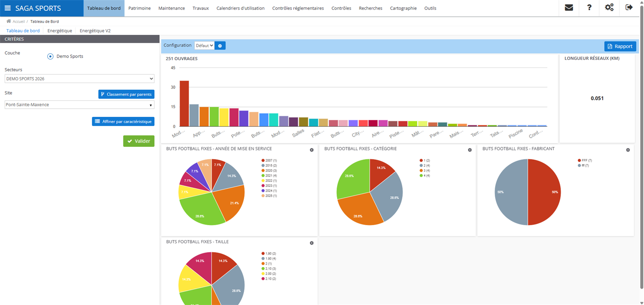Switch to the Energétique V2 tab
Screen dimensions: 644x305
[x=95, y=30]
